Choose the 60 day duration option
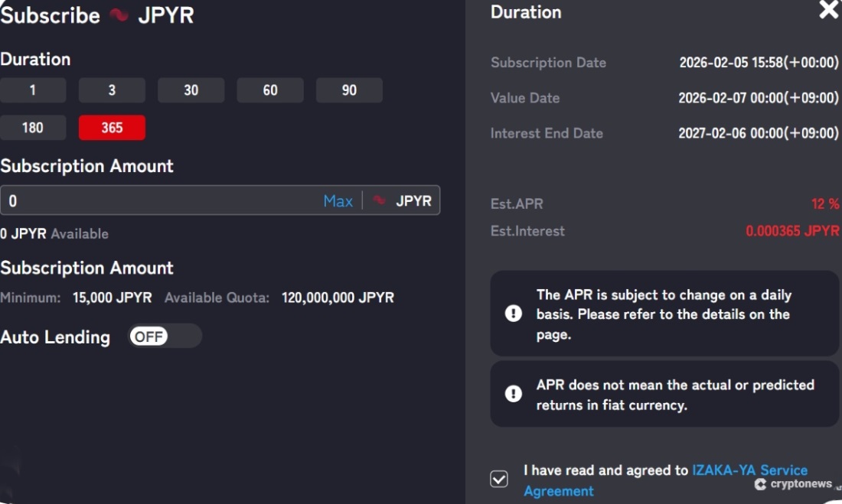 point(270,90)
